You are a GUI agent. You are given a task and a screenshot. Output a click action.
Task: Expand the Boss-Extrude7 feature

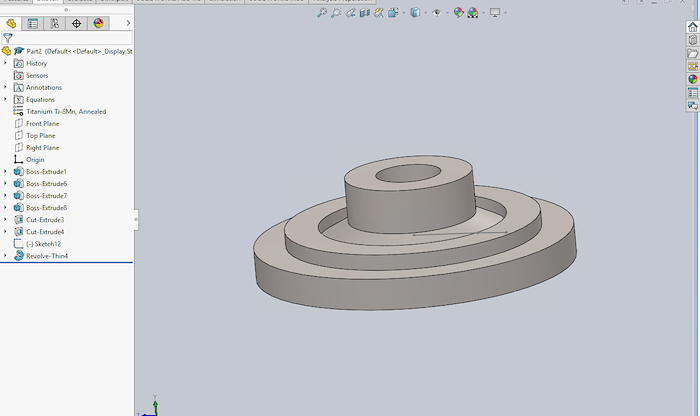[5, 196]
